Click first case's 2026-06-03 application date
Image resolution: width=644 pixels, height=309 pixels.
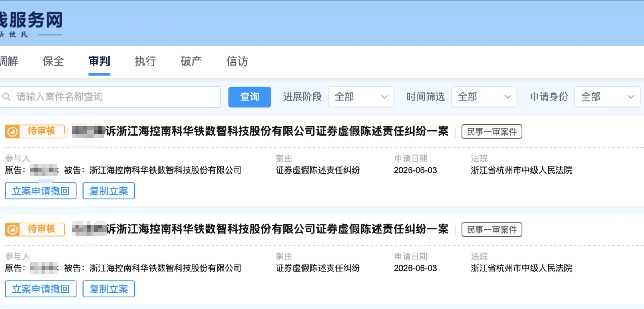pos(415,170)
